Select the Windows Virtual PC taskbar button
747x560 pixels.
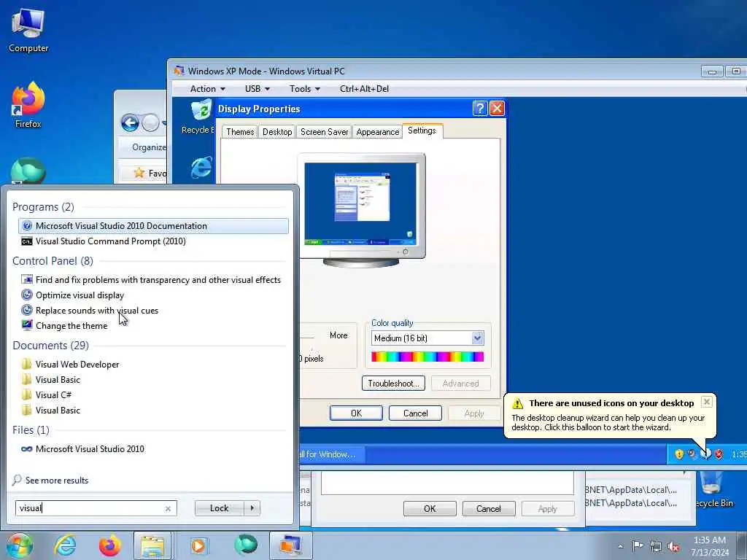click(x=291, y=545)
